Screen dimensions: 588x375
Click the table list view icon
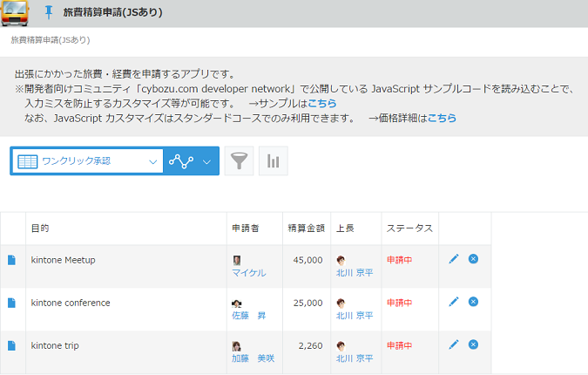click(27, 162)
